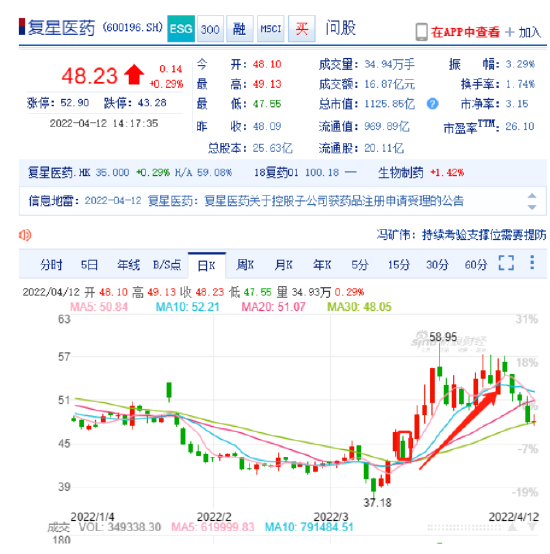Click the 融 margin trading badge
Screen dimensions: 550x554
pos(239,29)
